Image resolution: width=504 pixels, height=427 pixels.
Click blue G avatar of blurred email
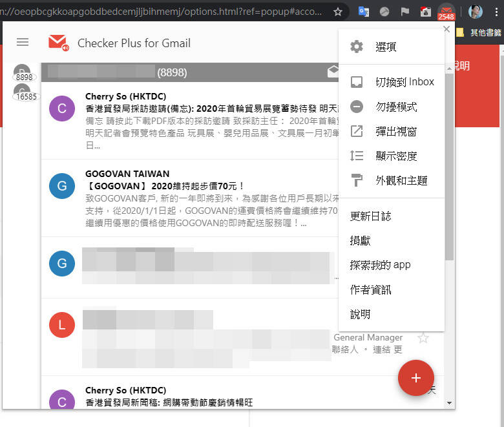(62, 264)
